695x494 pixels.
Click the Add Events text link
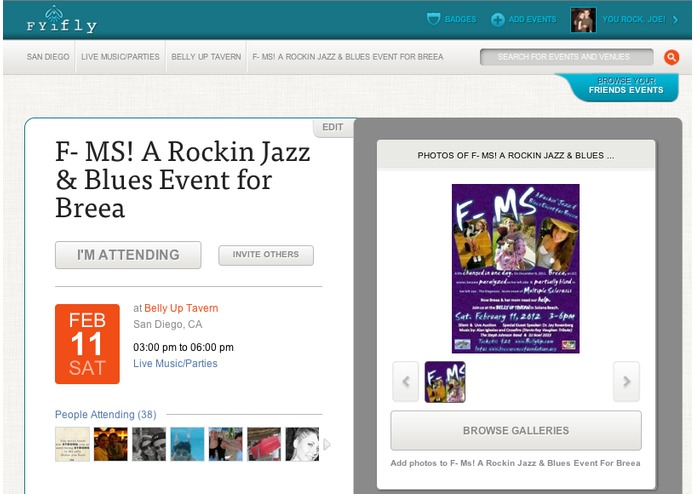click(x=532, y=19)
